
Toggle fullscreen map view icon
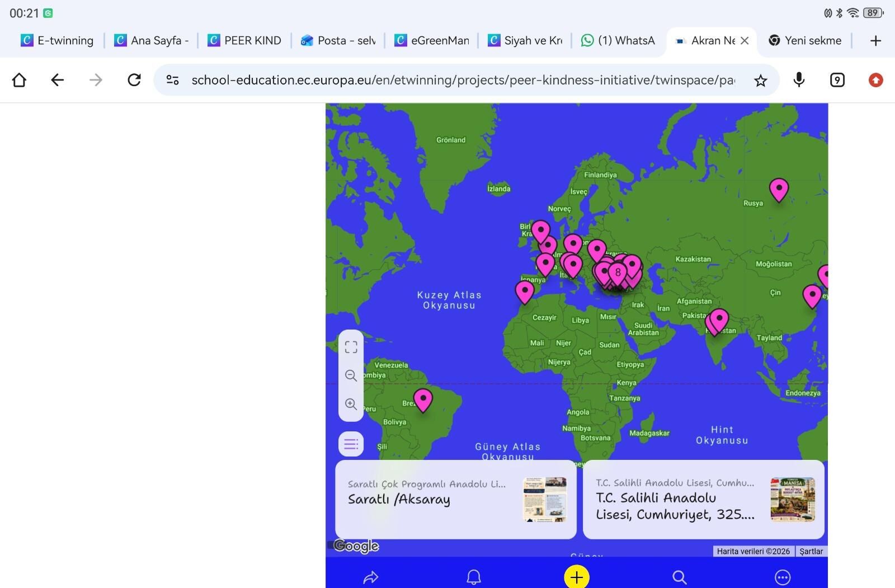click(351, 347)
